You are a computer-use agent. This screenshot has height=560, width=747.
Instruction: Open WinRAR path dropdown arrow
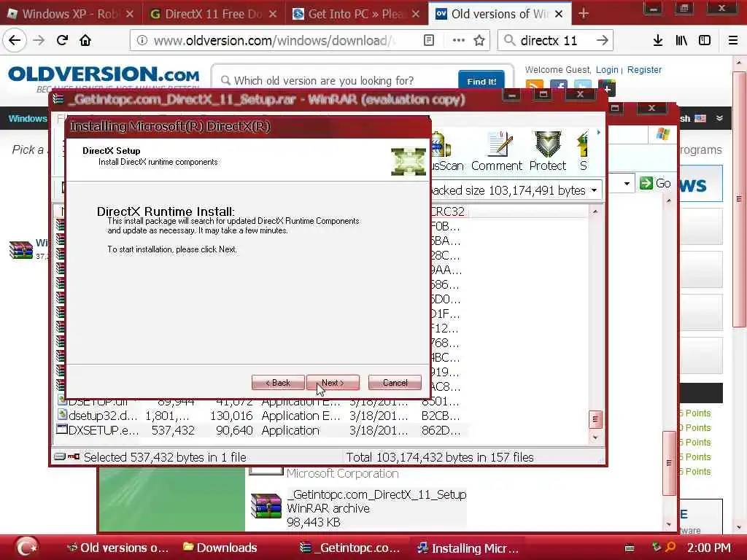(x=594, y=190)
